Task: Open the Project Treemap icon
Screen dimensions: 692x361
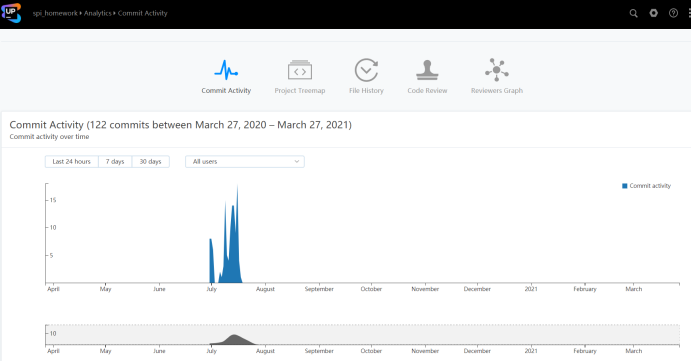Action: pyautogui.click(x=300, y=70)
